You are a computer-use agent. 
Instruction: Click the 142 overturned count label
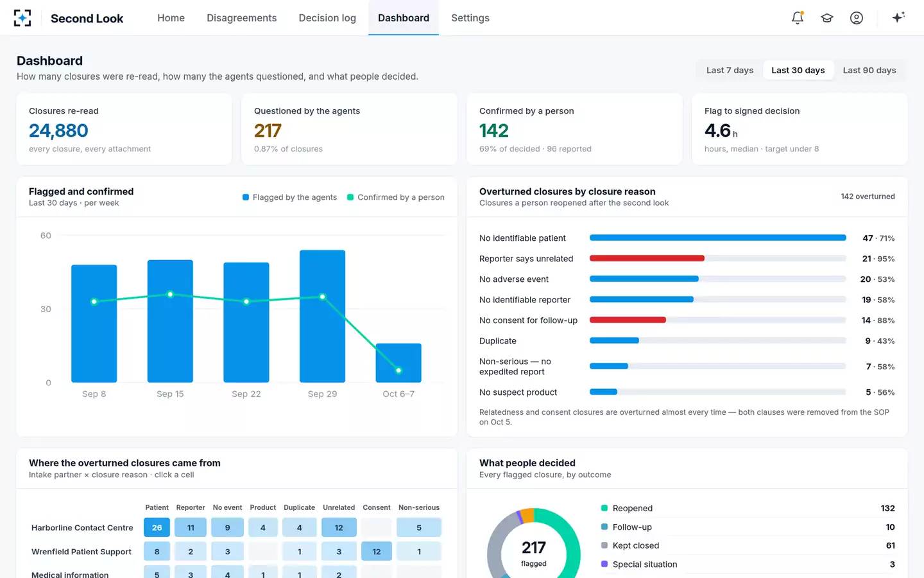pos(868,197)
